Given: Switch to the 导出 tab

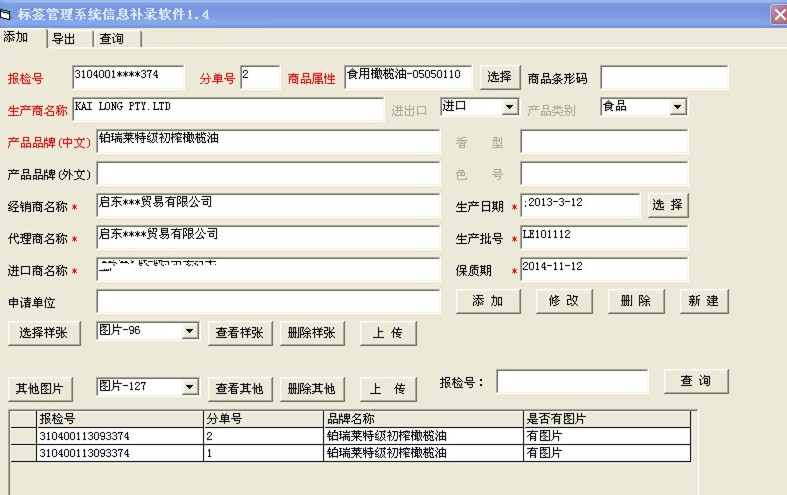Looking at the screenshot, I should (64, 39).
